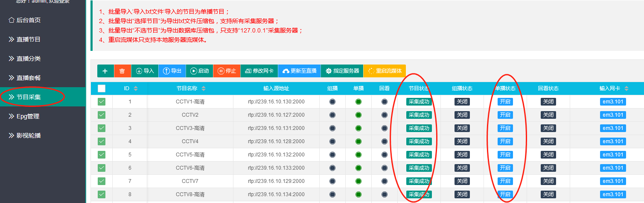Click the 导出 export button
Screen dimensions: 644x203
[172, 71]
